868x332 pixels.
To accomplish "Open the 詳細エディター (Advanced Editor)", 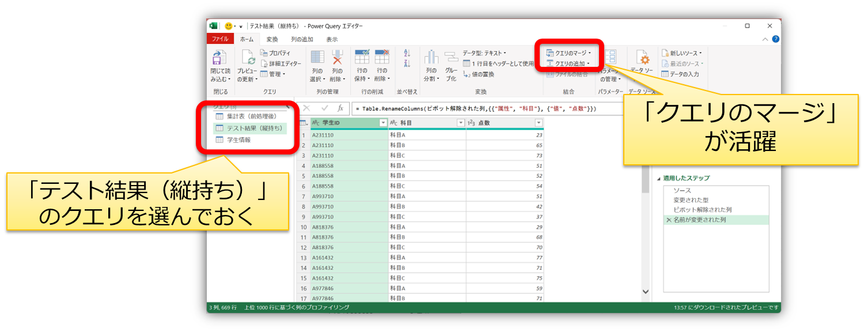I will tap(281, 63).
